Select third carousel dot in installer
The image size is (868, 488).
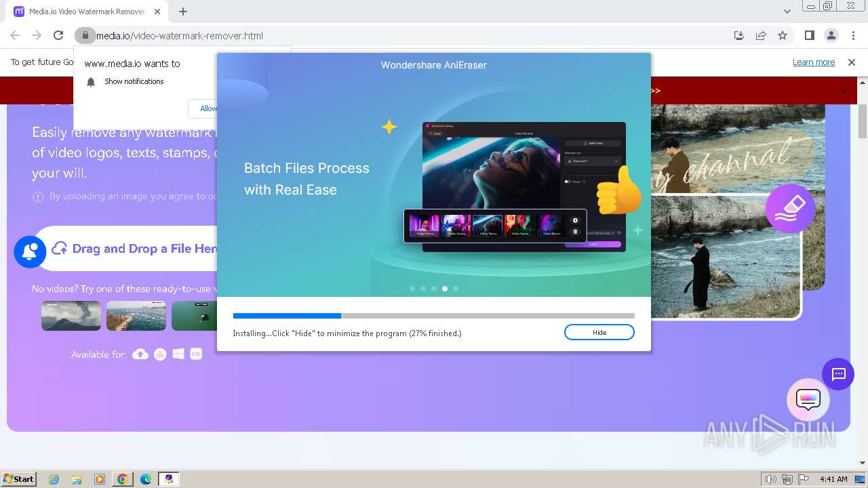(x=434, y=289)
